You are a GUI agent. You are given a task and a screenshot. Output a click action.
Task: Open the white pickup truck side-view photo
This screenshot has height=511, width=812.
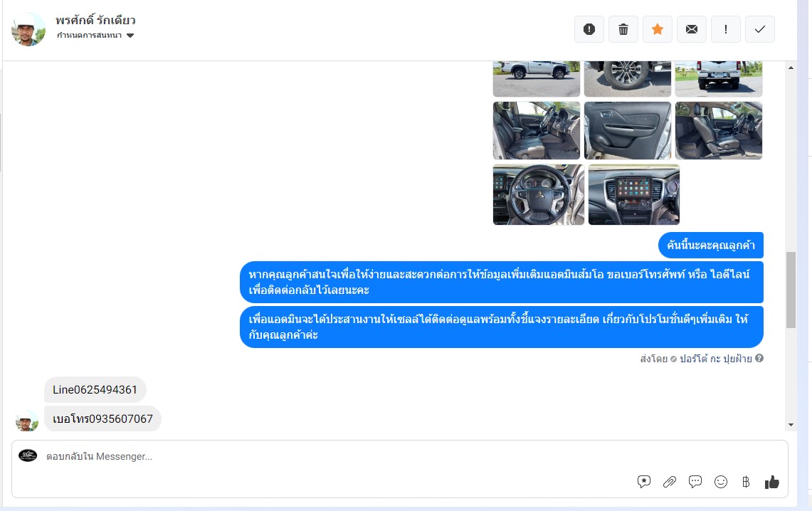point(537,79)
